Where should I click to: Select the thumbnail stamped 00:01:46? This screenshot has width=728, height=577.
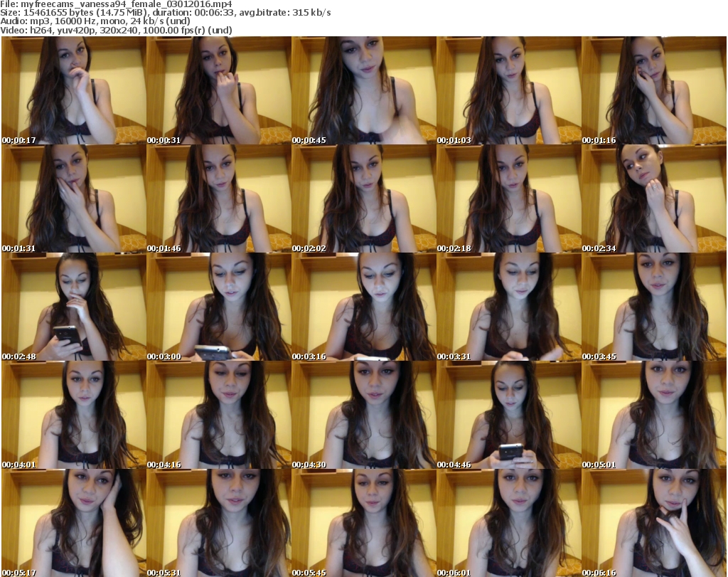pos(219,198)
